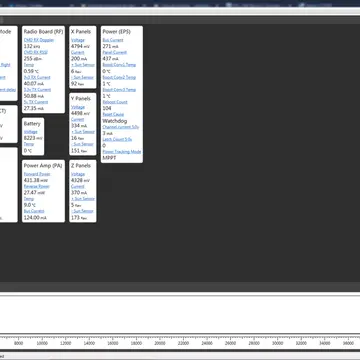Open X Panels Voltage link
Image resolution: width=360 pixels, height=360 pixels.
click(x=78, y=40)
